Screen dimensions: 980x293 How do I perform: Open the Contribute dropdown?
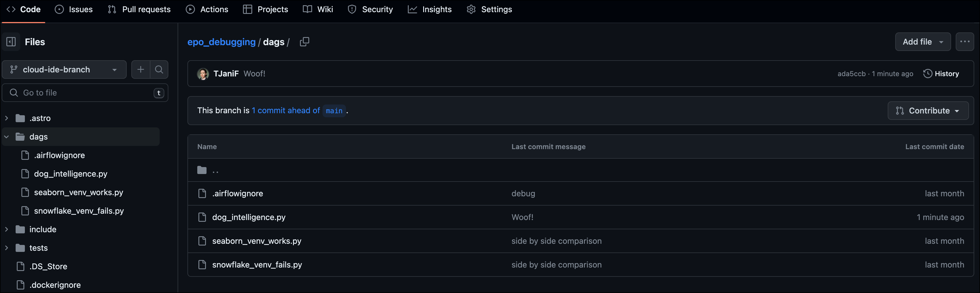[x=928, y=111]
